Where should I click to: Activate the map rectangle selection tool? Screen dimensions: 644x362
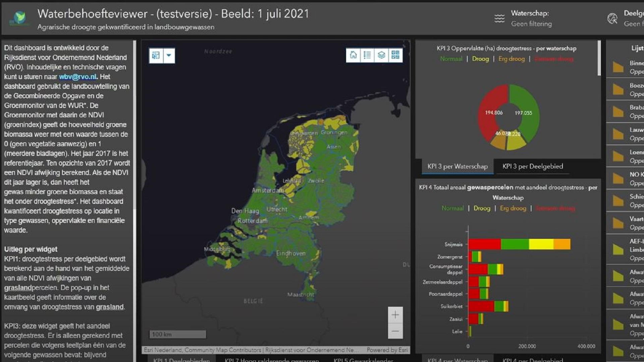[x=156, y=55]
